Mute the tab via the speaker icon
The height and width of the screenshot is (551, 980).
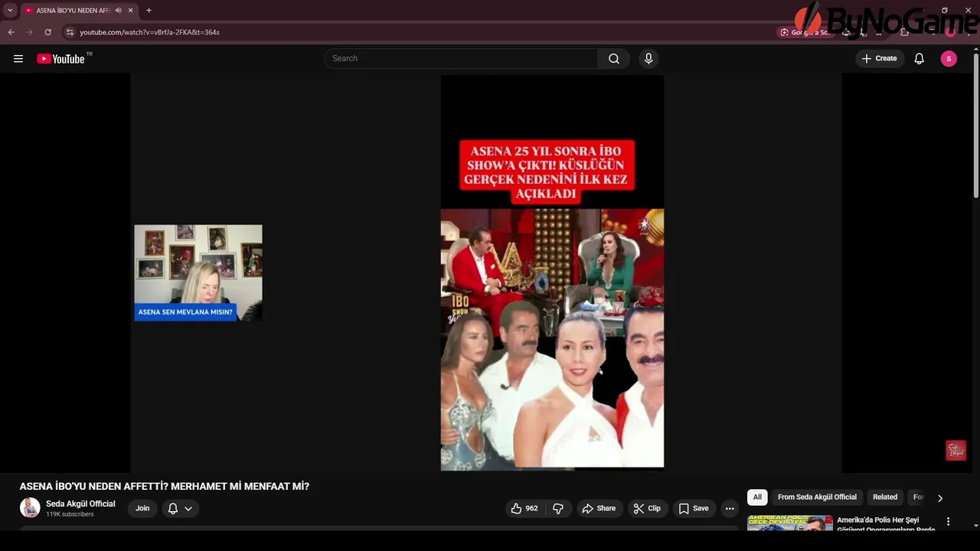point(118,10)
